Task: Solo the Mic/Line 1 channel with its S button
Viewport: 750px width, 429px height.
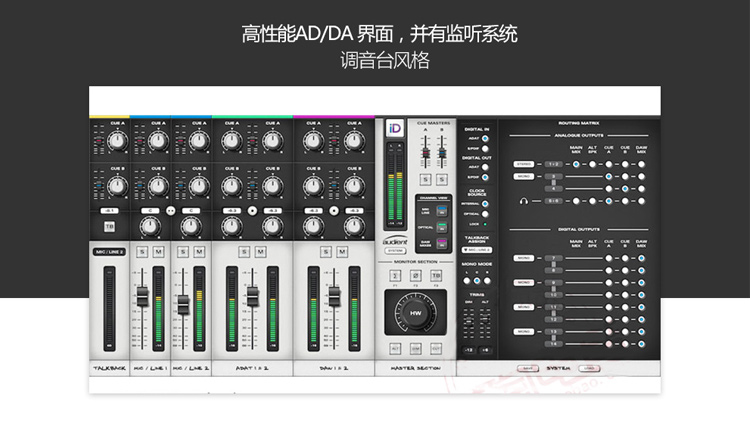Action: (142, 252)
